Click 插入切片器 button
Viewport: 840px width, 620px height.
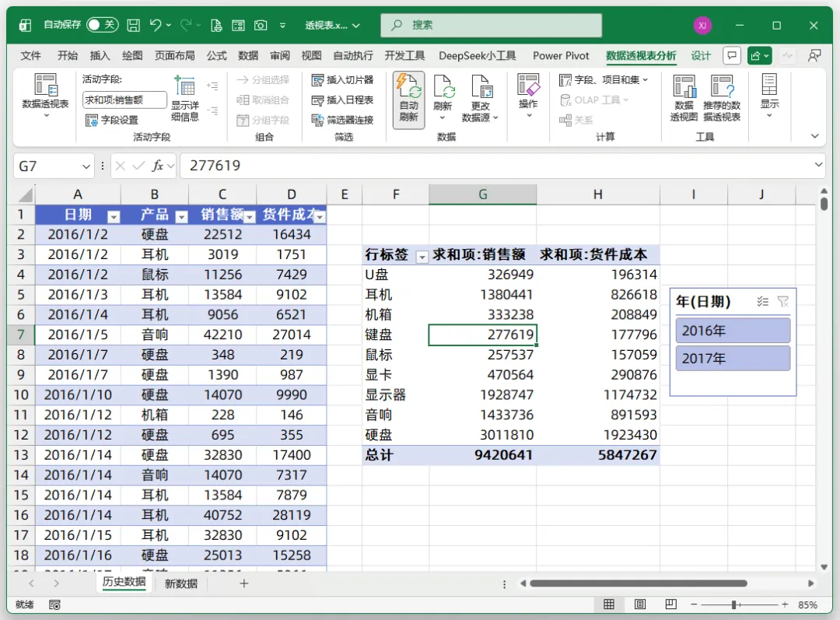pos(342,80)
